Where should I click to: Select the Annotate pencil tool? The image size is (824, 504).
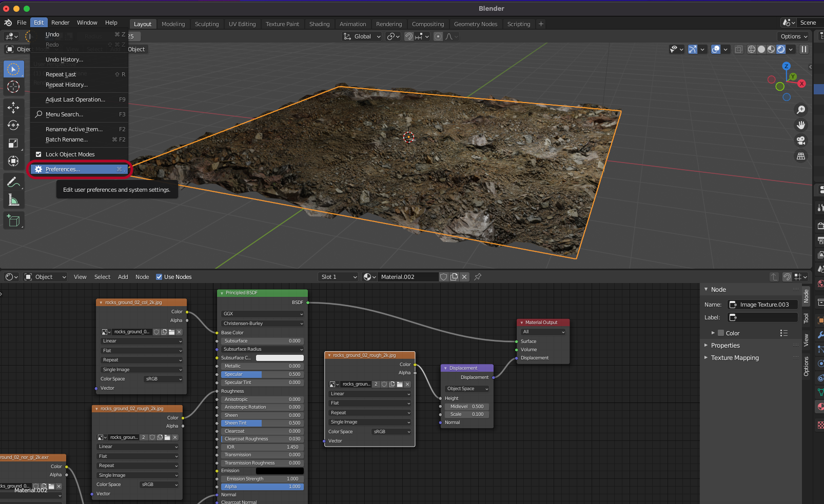point(14,182)
